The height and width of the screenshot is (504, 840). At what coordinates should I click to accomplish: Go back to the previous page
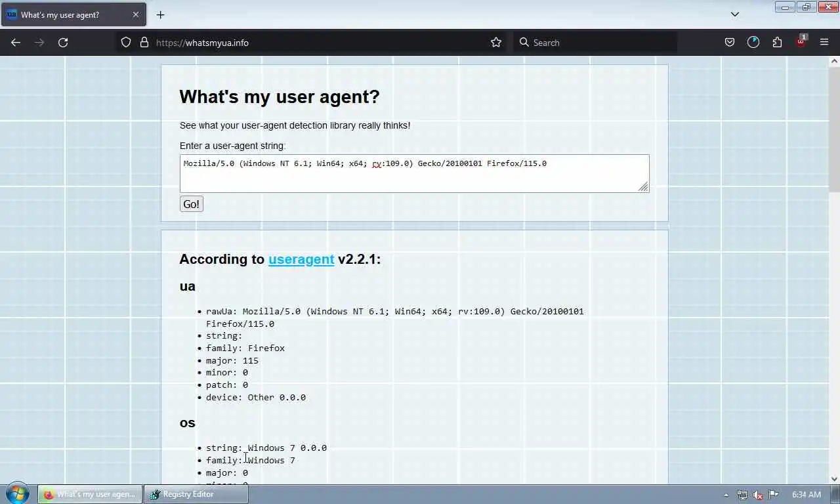16,43
